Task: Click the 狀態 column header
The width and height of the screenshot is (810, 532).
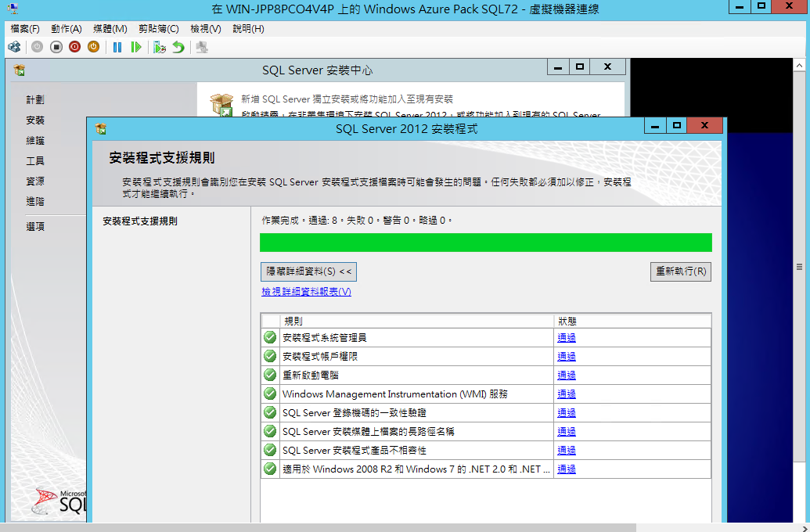Action: [632, 322]
